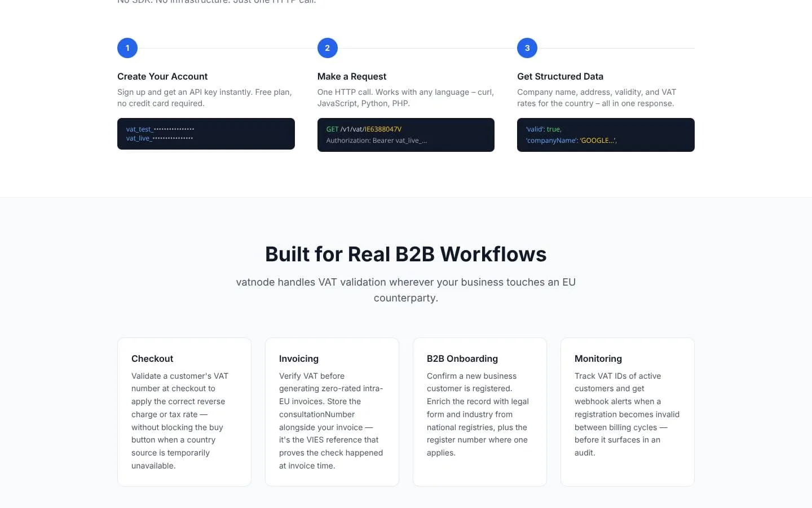Select the "Monitoring" card title
The image size is (812, 508).
(598, 358)
